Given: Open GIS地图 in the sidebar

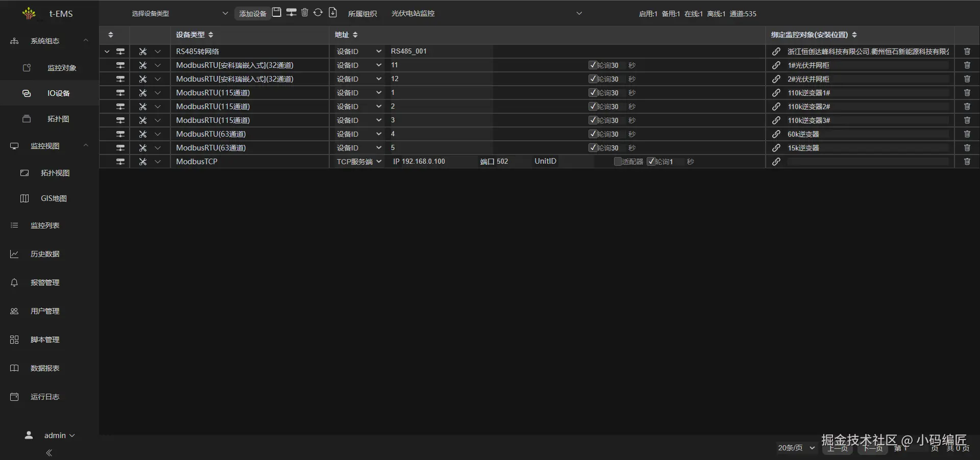Looking at the screenshot, I should (50, 198).
